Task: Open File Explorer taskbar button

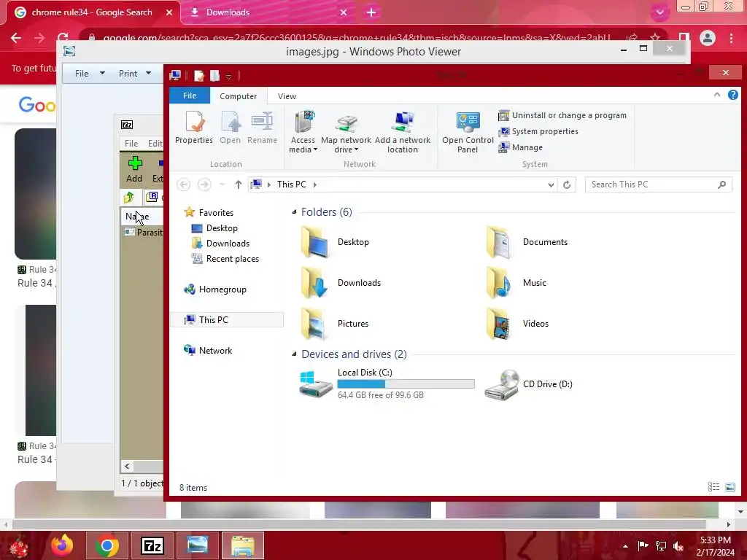Action: pyautogui.click(x=242, y=545)
